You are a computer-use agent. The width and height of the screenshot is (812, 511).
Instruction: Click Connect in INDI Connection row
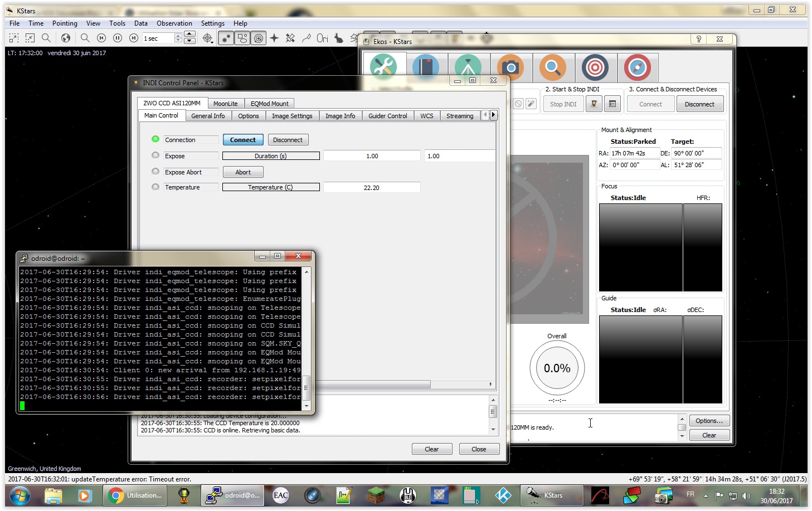click(x=243, y=140)
